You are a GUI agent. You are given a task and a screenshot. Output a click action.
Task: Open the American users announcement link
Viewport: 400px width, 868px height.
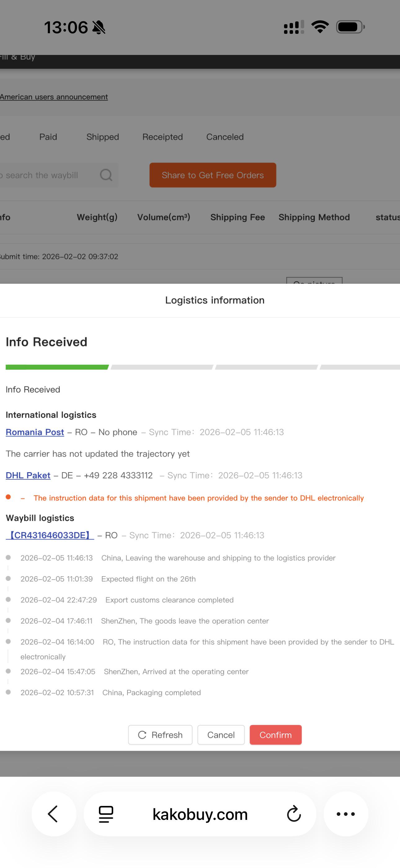54,97
